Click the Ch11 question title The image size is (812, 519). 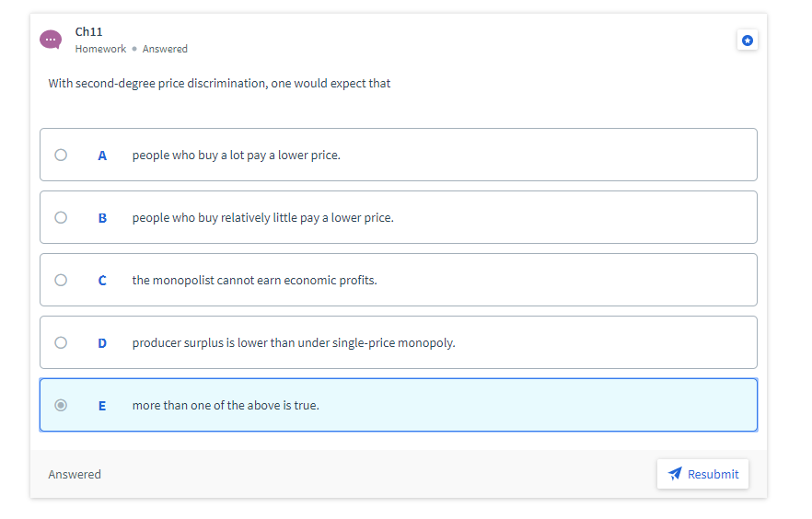click(89, 31)
